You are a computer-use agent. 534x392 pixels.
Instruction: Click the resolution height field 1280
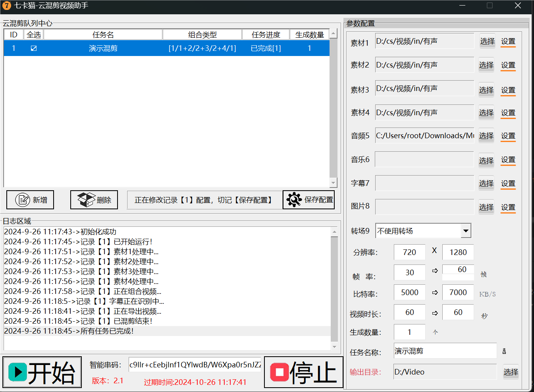click(458, 252)
